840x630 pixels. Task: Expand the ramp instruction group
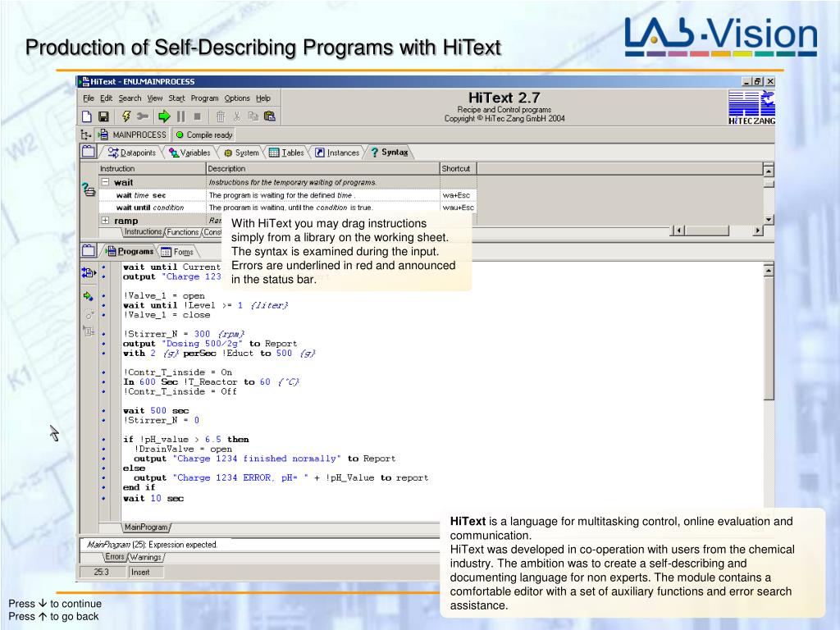pos(106,220)
